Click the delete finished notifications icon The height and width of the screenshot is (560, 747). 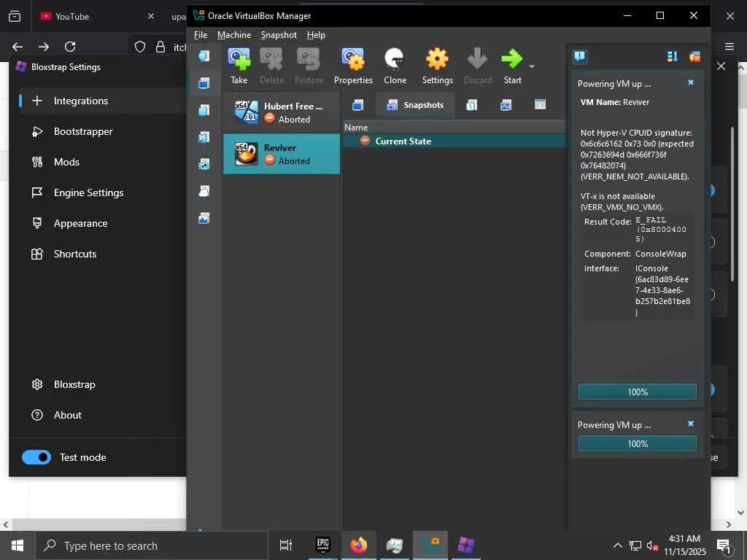pyautogui.click(x=694, y=57)
